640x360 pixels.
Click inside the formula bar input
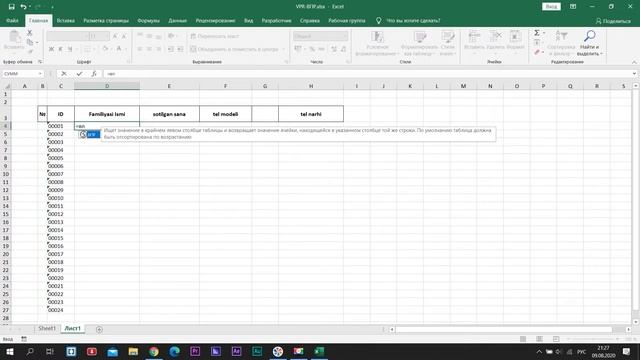click(367, 73)
